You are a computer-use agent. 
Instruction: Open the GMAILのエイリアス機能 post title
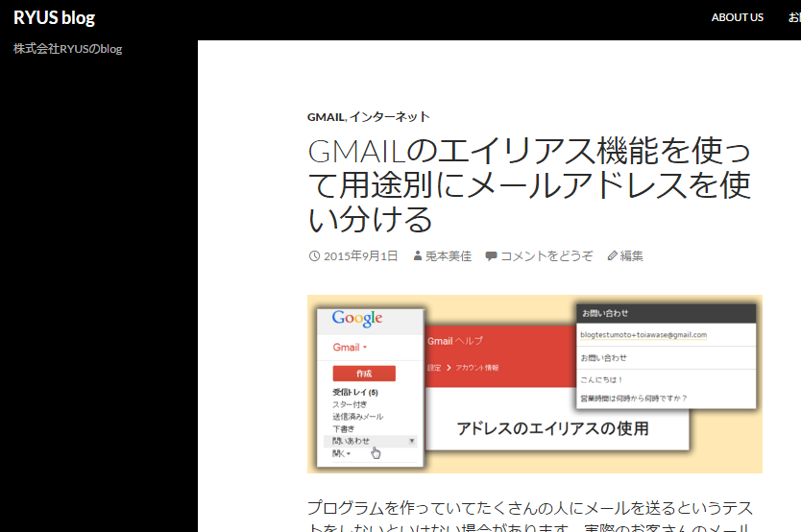click(529, 184)
